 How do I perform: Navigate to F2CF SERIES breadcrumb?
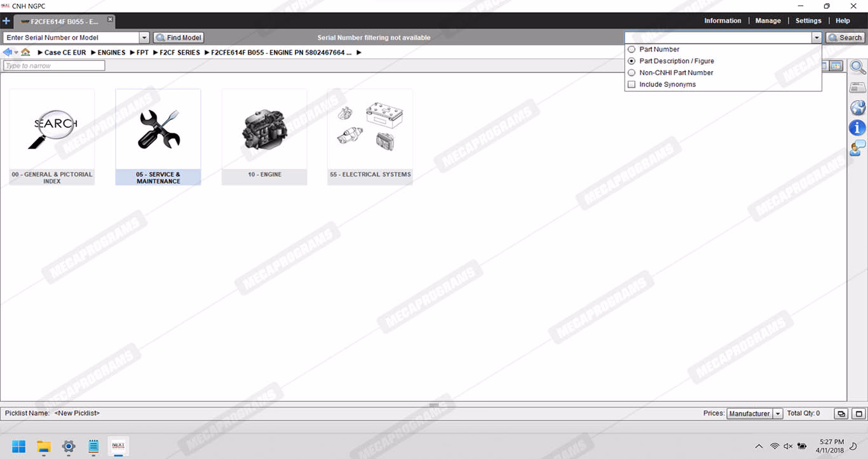pos(179,53)
